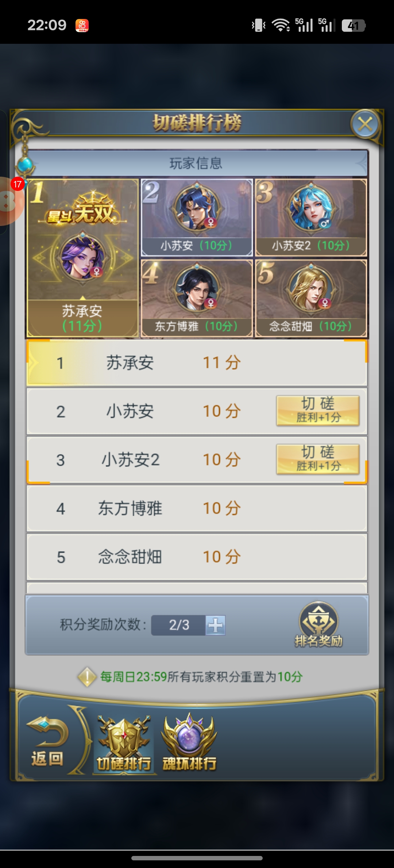The image size is (394, 868).
Task: Select 苏承安 row in ranking list
Action: [197, 362]
